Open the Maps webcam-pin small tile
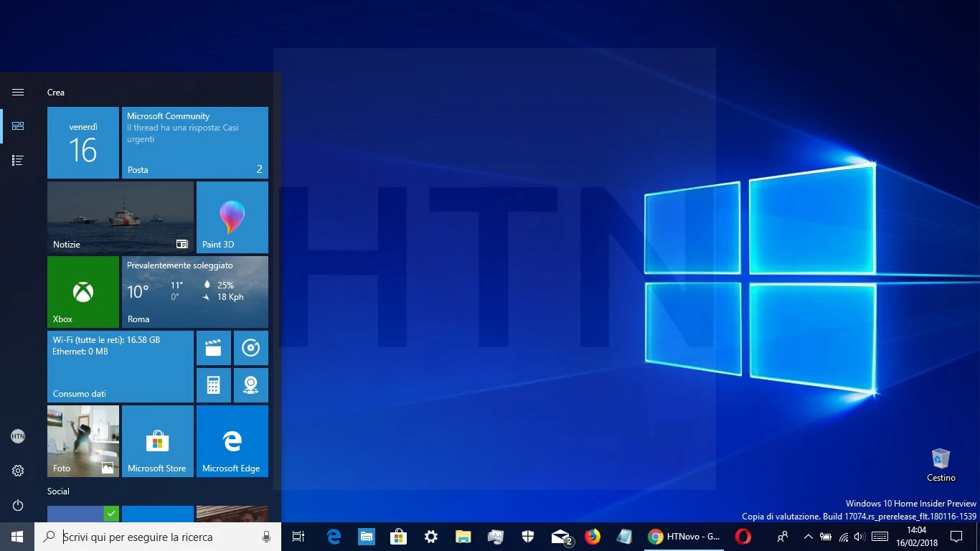 point(251,385)
